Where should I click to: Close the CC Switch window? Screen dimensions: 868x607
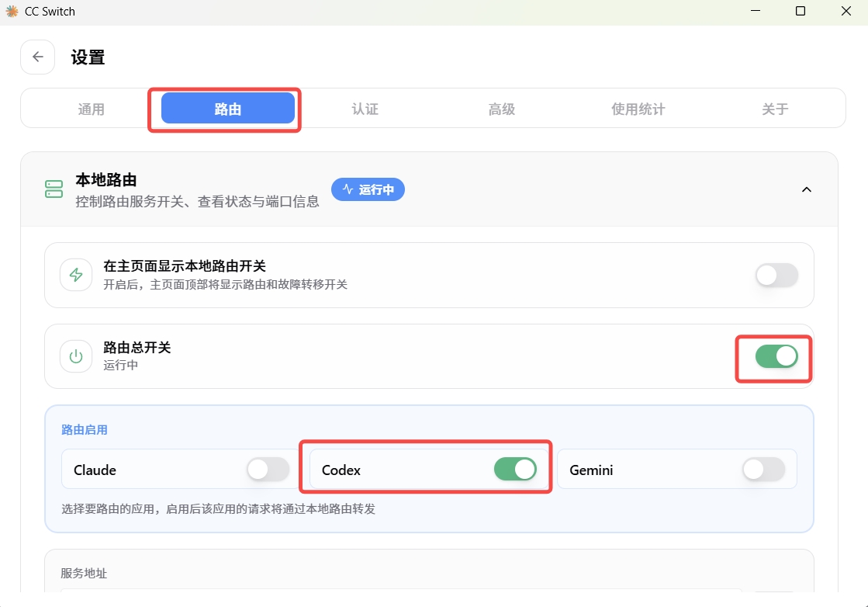(x=846, y=11)
